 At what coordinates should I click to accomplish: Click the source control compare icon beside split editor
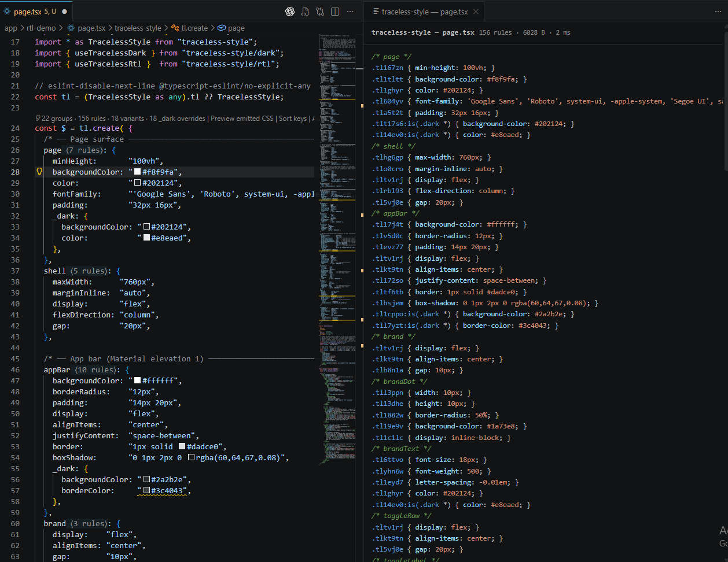320,12
